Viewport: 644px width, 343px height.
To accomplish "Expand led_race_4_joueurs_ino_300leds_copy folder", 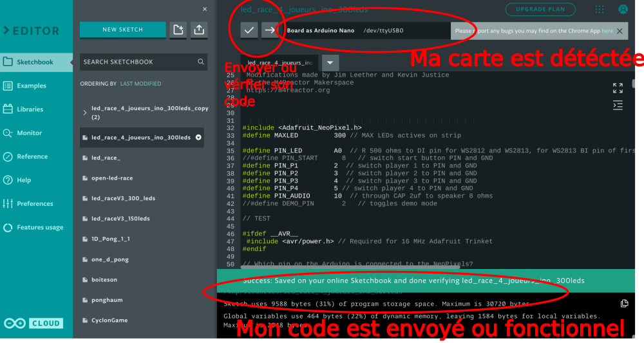I will (86, 113).
